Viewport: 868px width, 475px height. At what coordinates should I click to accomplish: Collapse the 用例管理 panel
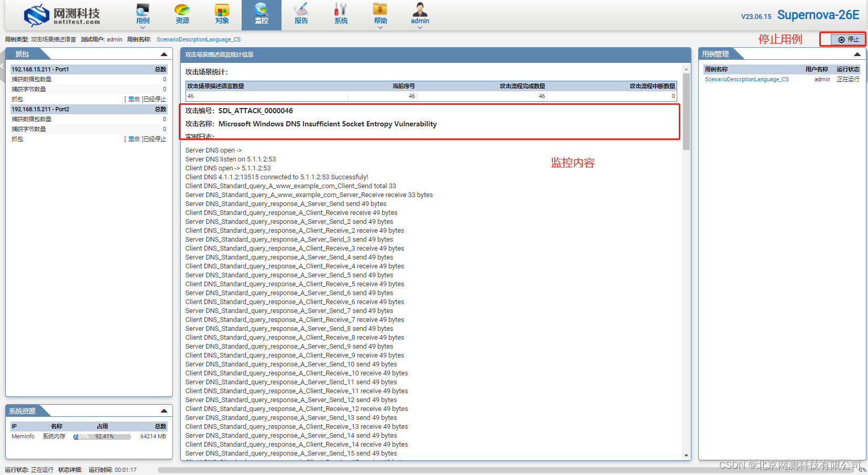(857, 54)
